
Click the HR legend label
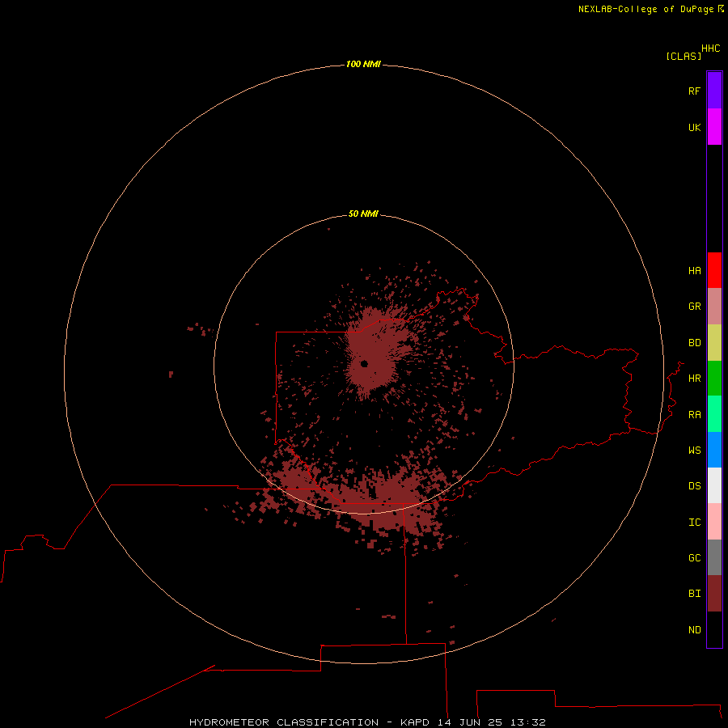click(694, 379)
